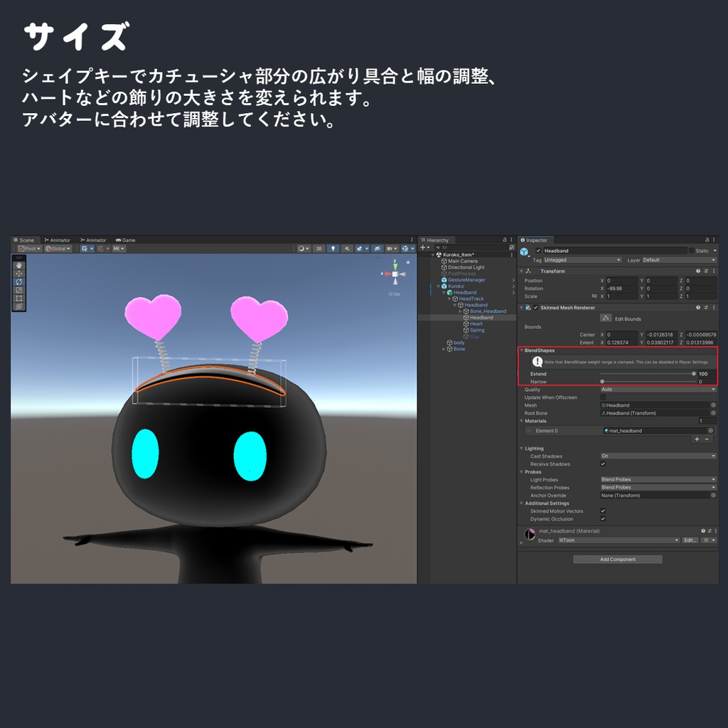Click the Hierarchy create (+) icon
The height and width of the screenshot is (728, 728).
pos(422,247)
